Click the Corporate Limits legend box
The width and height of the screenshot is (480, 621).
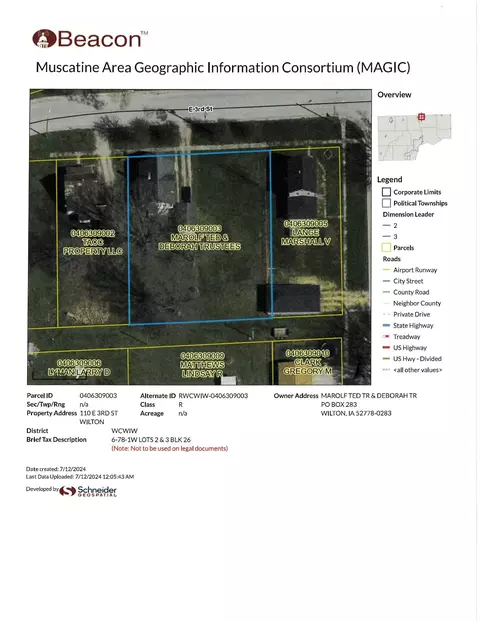(x=386, y=192)
